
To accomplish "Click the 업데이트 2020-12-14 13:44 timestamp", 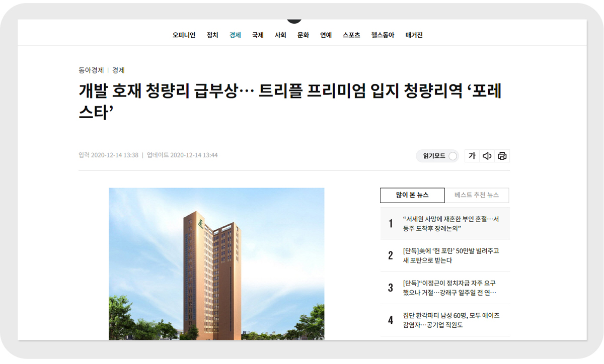I will point(182,155).
